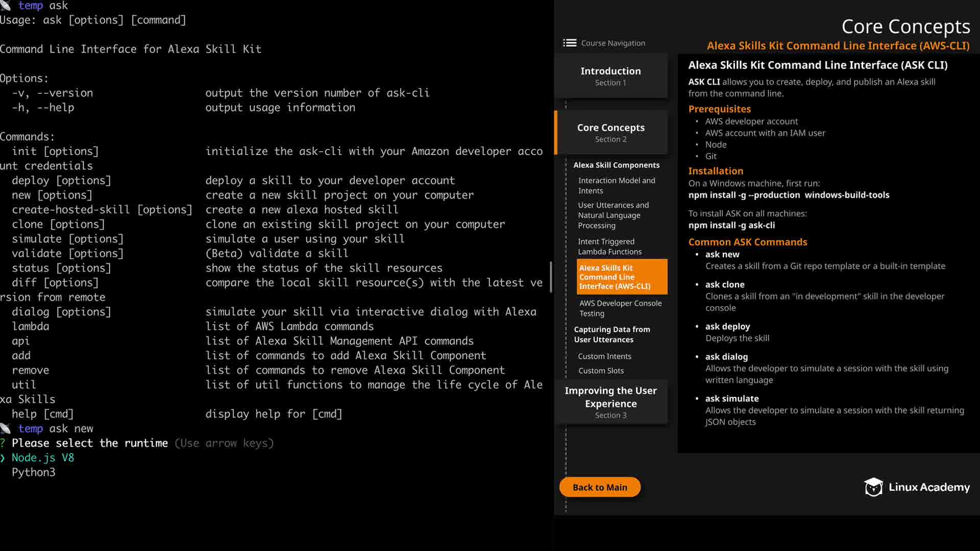The width and height of the screenshot is (980, 551).
Task: Click the Alexa Skill Components heading
Action: tap(616, 165)
